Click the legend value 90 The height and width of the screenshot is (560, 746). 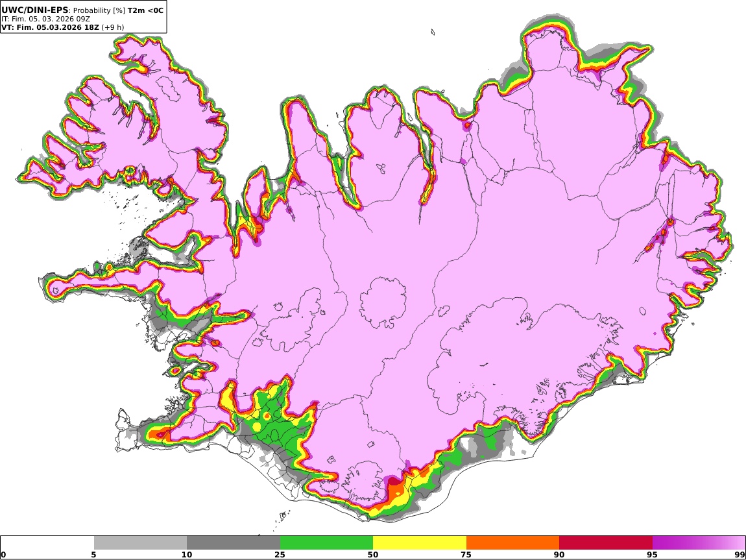pos(559,555)
